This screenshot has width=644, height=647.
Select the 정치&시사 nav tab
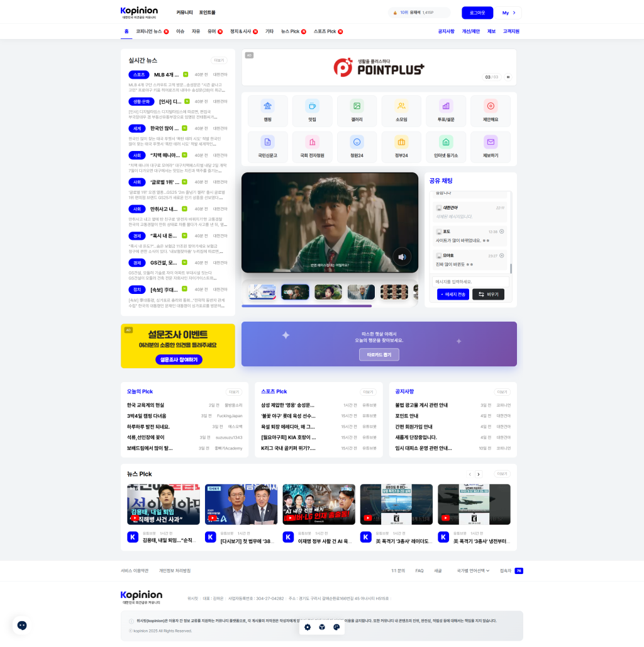243,31
